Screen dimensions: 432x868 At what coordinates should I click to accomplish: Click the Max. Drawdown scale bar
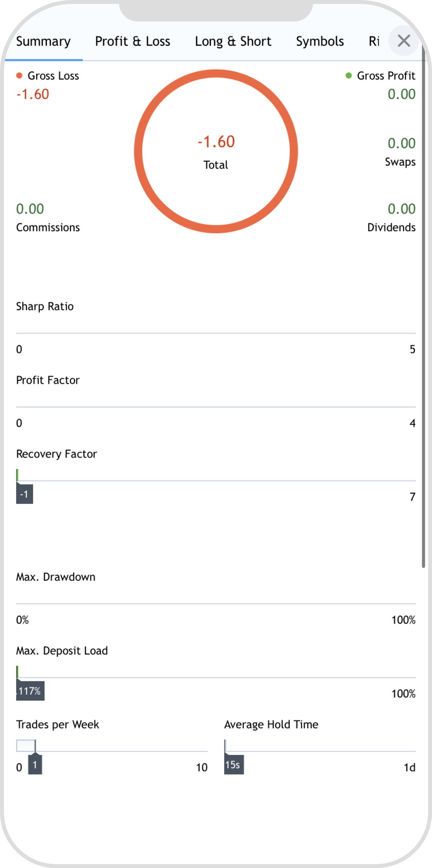point(216,604)
